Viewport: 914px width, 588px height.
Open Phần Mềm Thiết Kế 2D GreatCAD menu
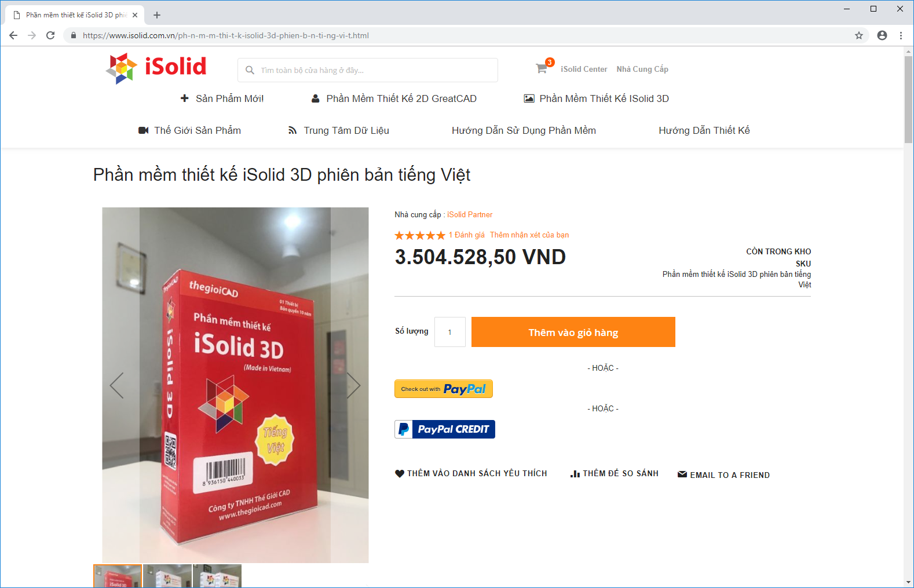pyautogui.click(x=394, y=98)
